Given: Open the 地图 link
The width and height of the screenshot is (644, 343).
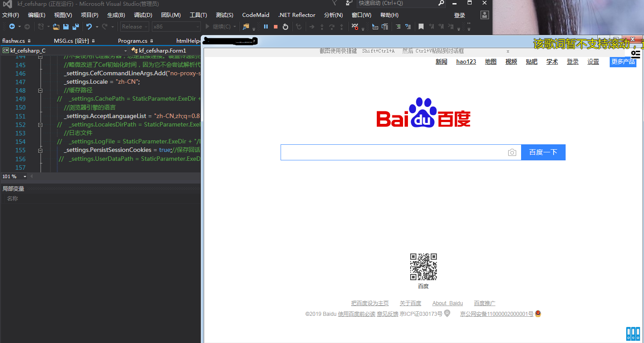Looking at the screenshot, I should pyautogui.click(x=491, y=62).
